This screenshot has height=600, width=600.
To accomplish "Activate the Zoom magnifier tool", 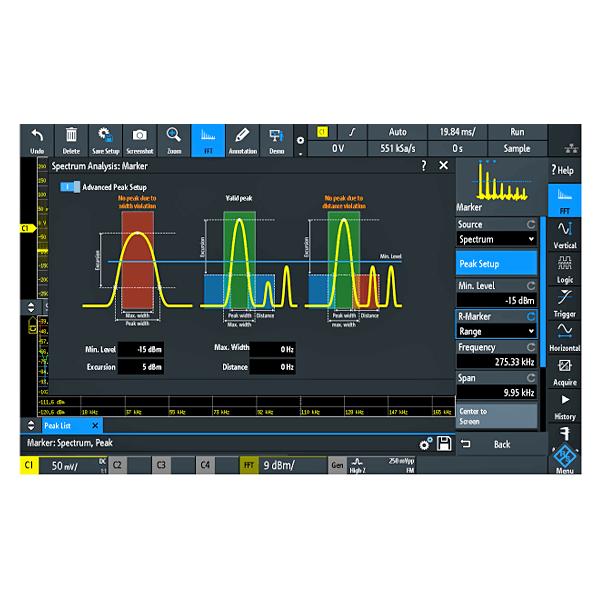I will pos(174,136).
